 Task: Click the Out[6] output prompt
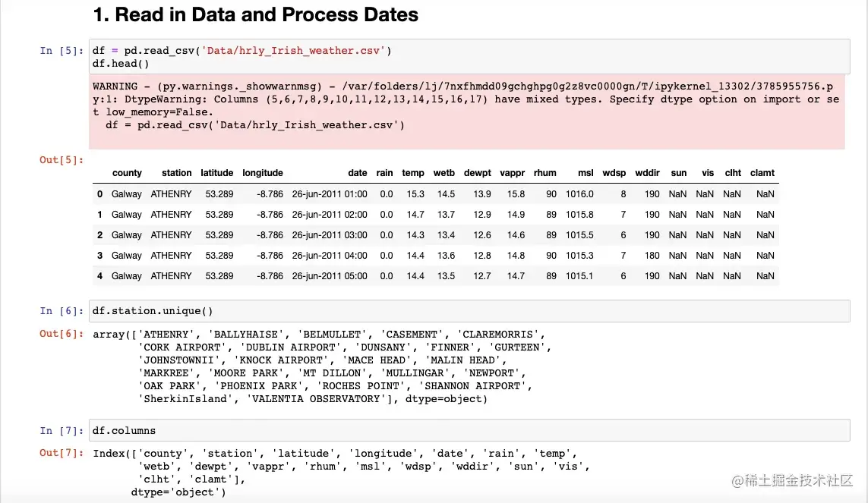(x=61, y=335)
